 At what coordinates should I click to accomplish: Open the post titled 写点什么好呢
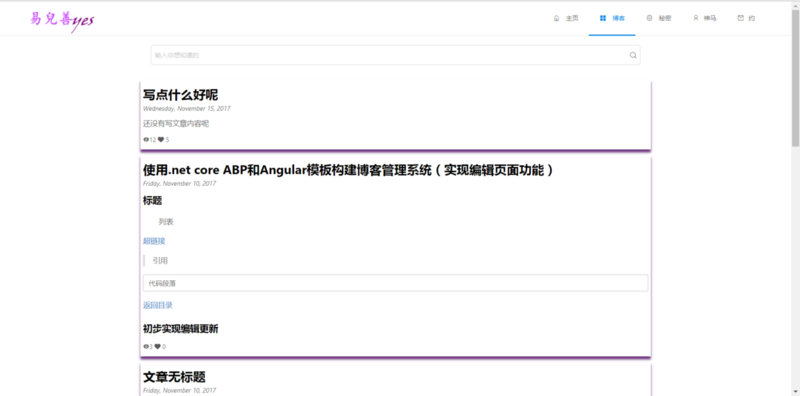(181, 95)
